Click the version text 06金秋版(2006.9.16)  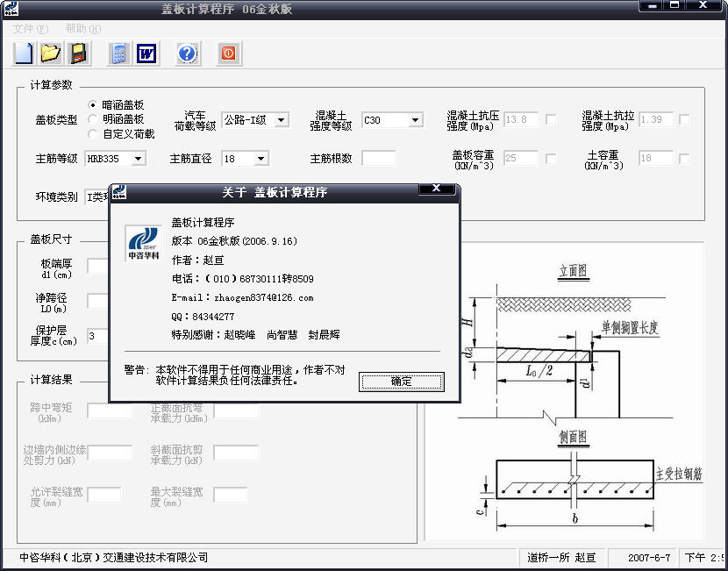247,241
